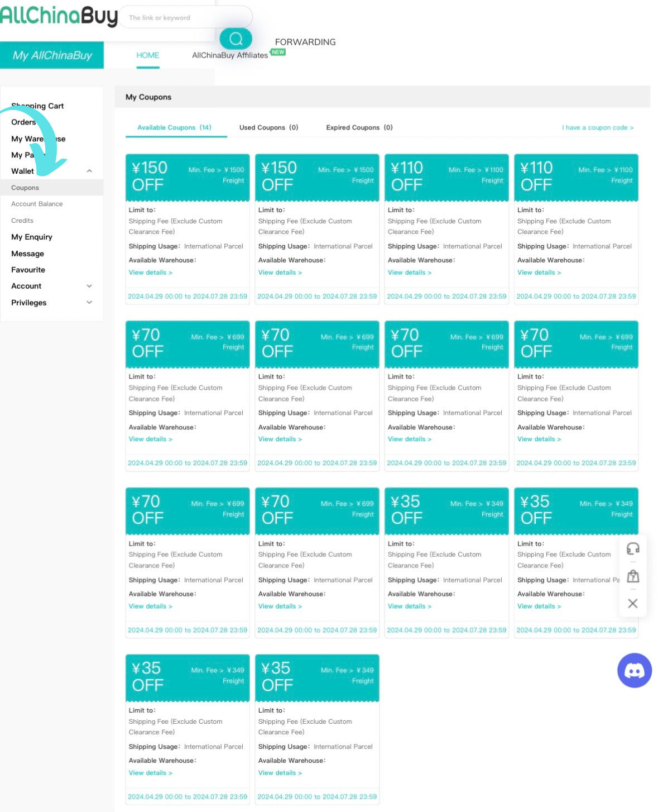
Task: Expand the Account section chevron
Action: coord(89,286)
